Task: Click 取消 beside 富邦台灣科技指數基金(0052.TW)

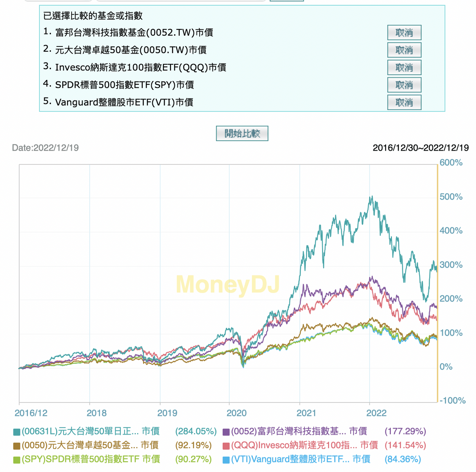Action: pos(404,33)
